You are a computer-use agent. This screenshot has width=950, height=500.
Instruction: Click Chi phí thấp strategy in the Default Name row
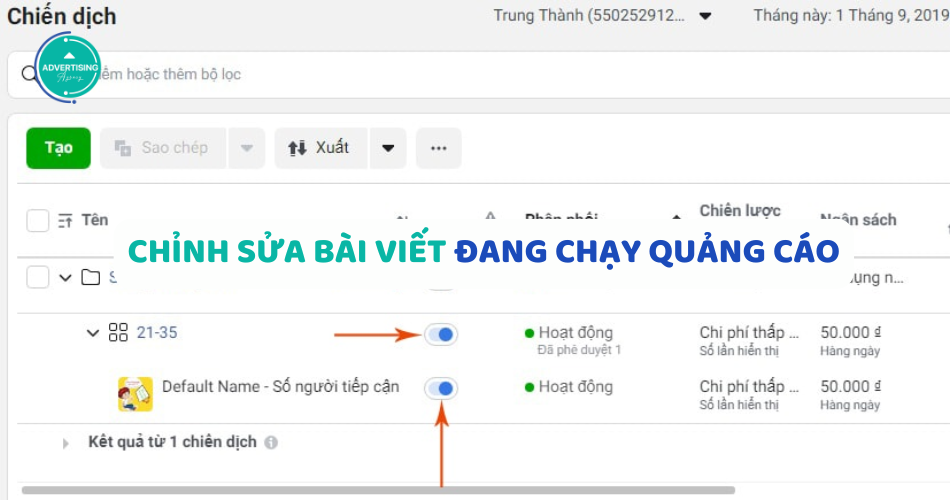coord(749,386)
